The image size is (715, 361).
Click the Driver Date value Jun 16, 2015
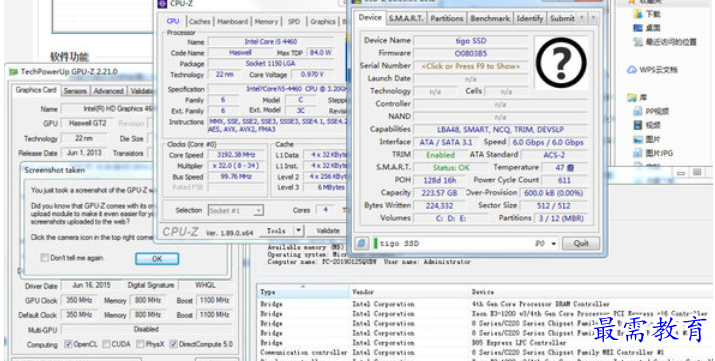[x=91, y=285]
